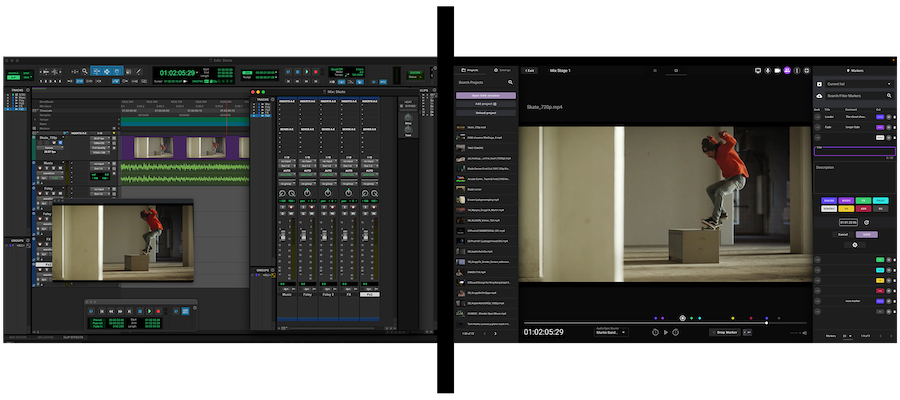The width and height of the screenshot is (900, 400).
Task: Click the marker Title input field
Action: click(x=854, y=151)
